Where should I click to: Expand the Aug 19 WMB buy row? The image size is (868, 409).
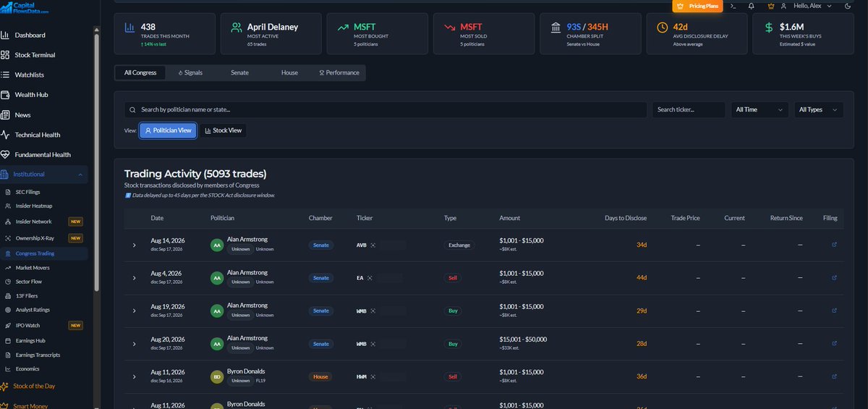click(x=134, y=311)
